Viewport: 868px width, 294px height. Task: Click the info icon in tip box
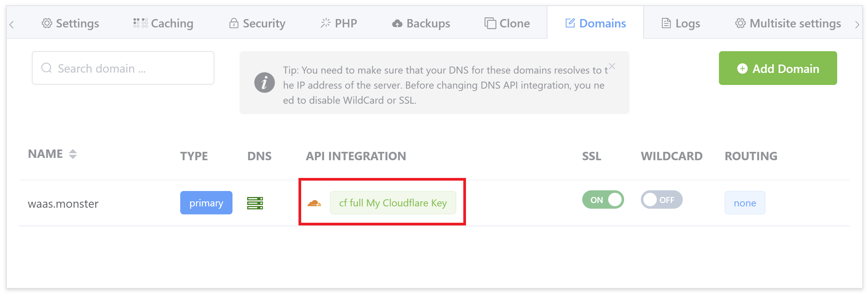point(264,82)
